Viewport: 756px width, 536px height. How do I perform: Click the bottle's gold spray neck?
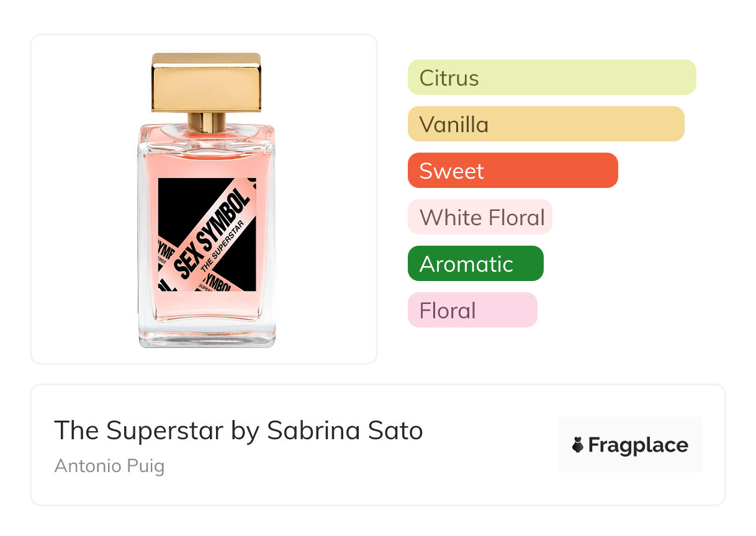click(207, 122)
